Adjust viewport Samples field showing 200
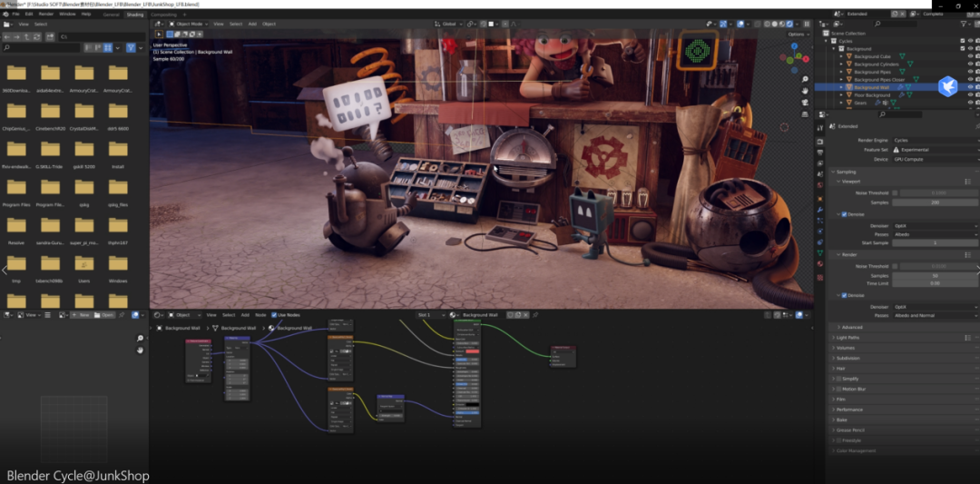The height and width of the screenshot is (484, 980). click(936, 202)
